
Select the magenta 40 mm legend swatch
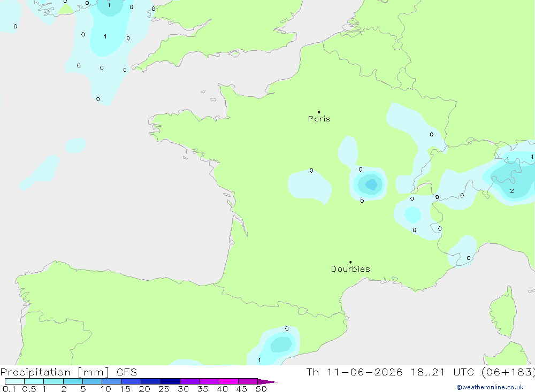(228, 381)
